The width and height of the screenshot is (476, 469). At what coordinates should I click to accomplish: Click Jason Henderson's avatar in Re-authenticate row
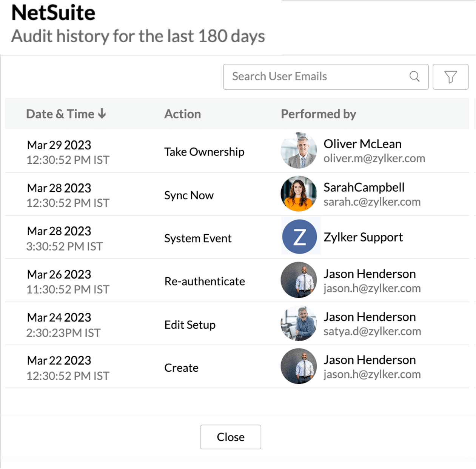[x=299, y=280]
